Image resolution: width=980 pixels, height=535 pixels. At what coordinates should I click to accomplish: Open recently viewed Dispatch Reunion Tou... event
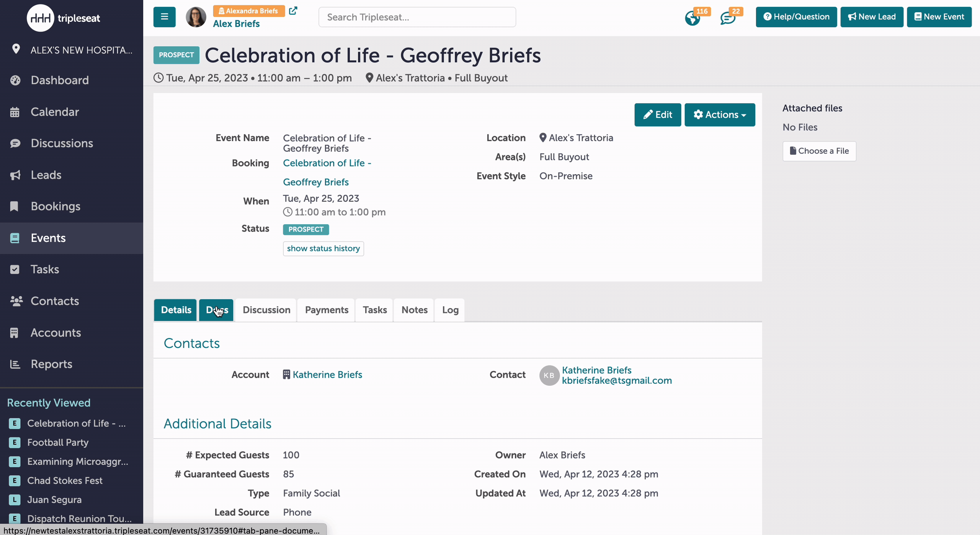[x=79, y=519]
